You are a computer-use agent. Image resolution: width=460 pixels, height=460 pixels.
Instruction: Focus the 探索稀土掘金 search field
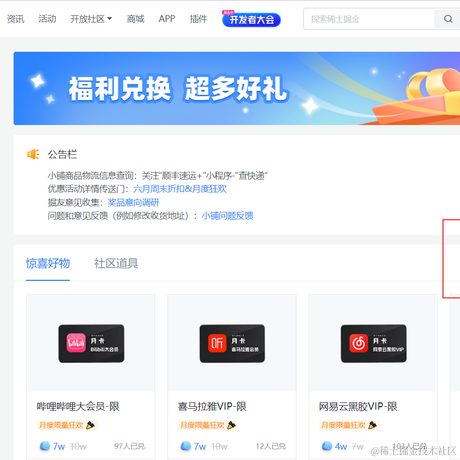(x=369, y=19)
